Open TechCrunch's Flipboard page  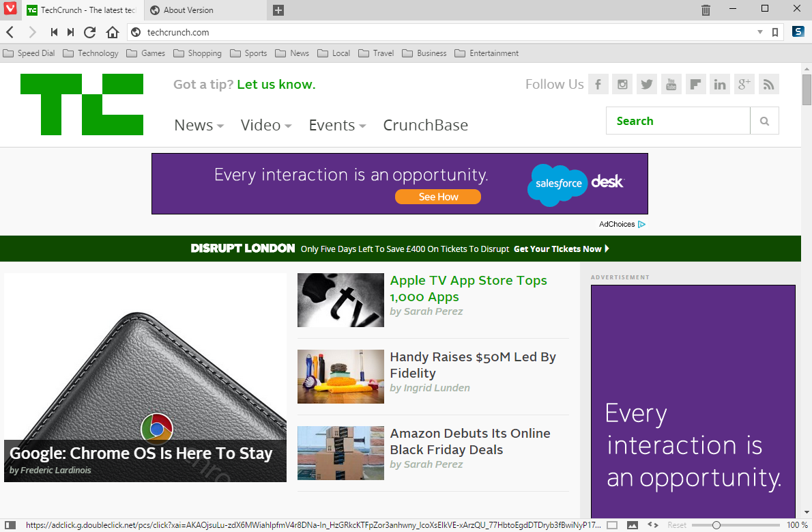695,84
